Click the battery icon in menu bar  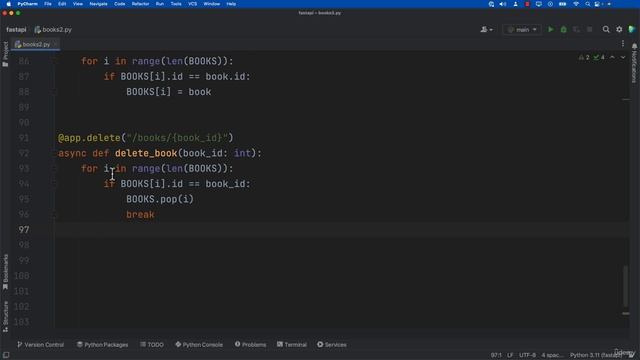point(562,4)
